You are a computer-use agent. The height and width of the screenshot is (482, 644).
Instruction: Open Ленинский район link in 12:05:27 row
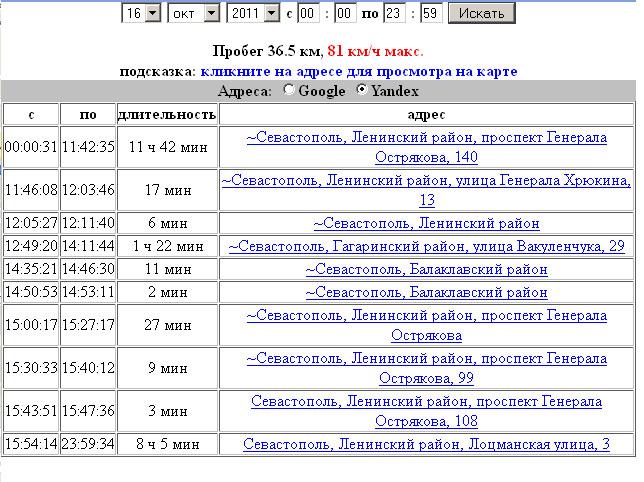[426, 223]
